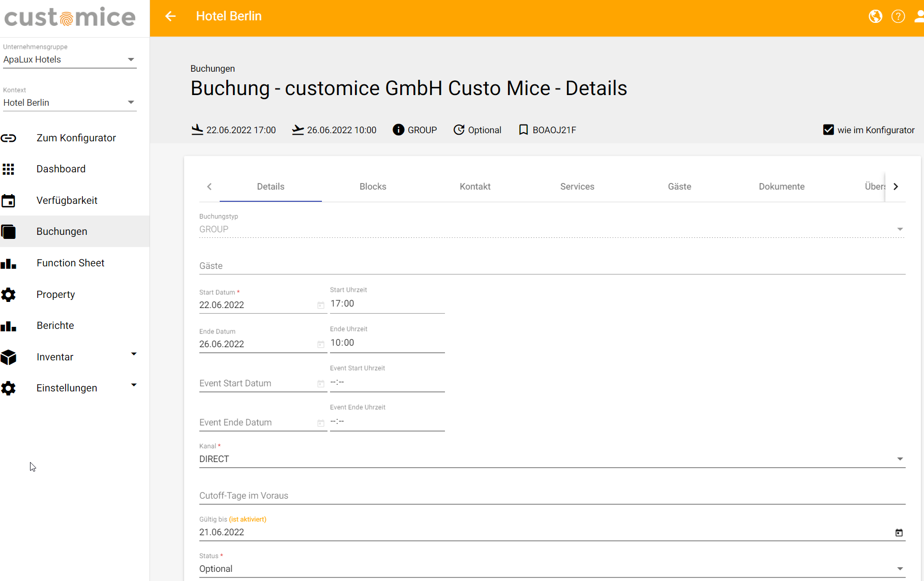Switch to the Kontakt tab
The width and height of the screenshot is (924, 581).
(x=475, y=187)
